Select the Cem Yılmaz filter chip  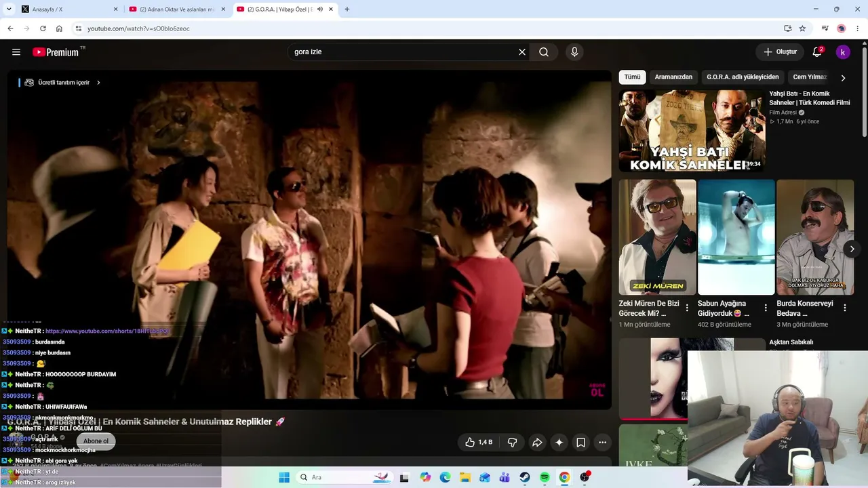tap(810, 77)
